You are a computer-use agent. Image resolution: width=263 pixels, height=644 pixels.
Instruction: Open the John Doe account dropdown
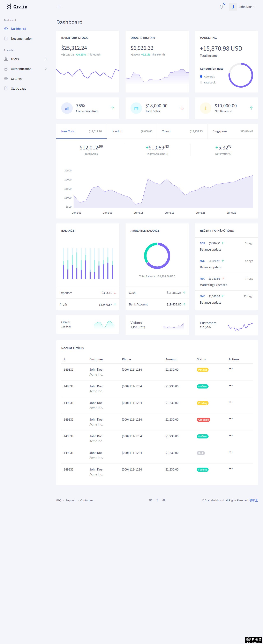247,7
